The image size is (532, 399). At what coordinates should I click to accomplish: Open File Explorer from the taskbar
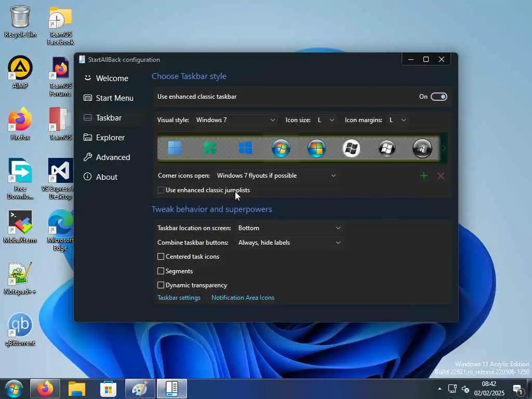77,389
